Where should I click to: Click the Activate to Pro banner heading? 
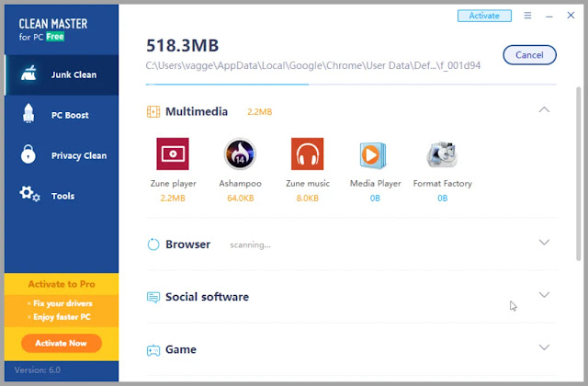point(62,284)
